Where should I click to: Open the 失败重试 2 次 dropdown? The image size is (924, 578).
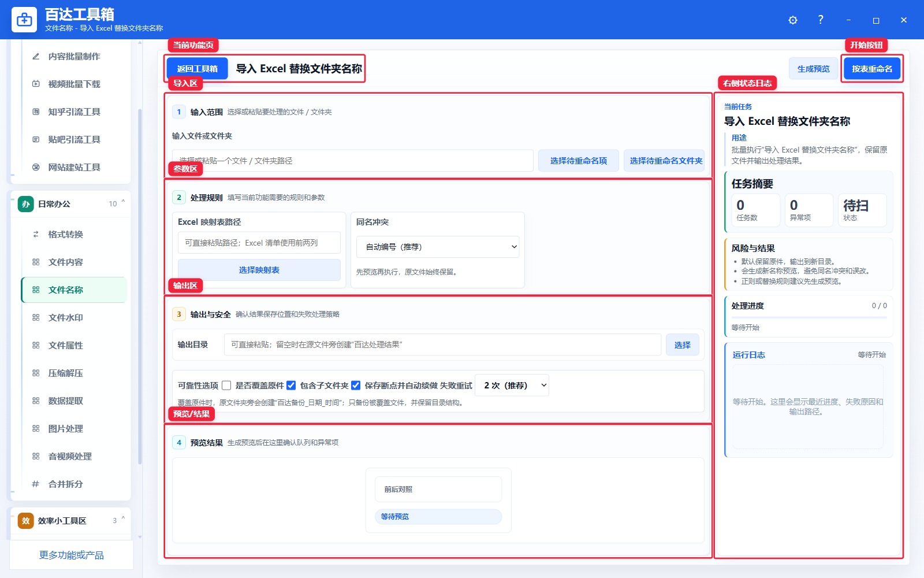tap(513, 385)
